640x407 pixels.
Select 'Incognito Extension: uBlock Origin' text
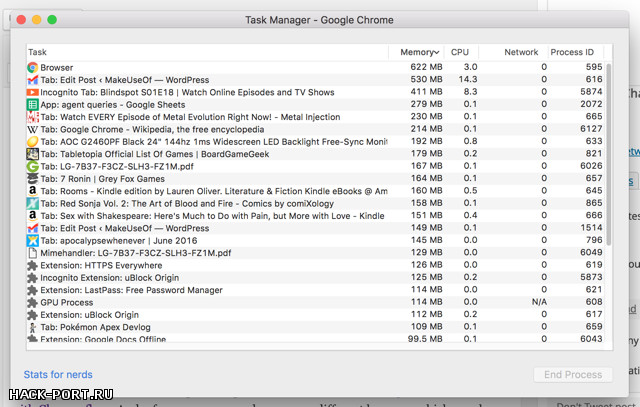tap(109, 278)
